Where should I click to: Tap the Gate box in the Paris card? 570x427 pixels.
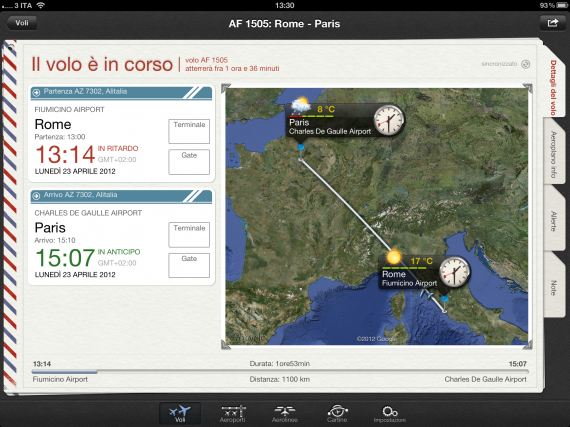point(189,265)
